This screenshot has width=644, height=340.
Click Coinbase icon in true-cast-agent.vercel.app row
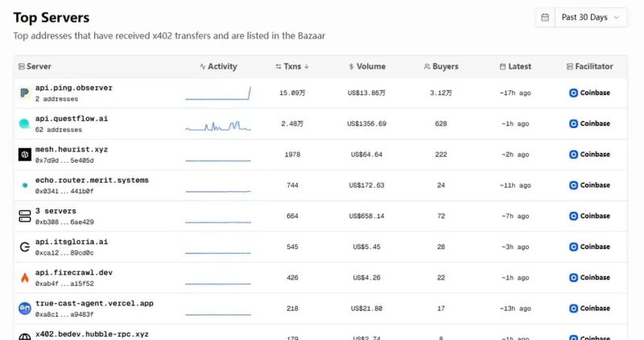tap(573, 309)
